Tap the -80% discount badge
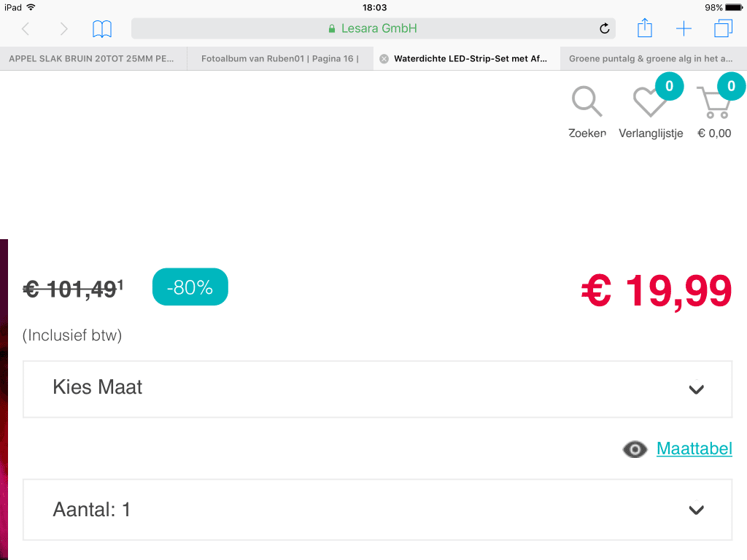 point(190,287)
